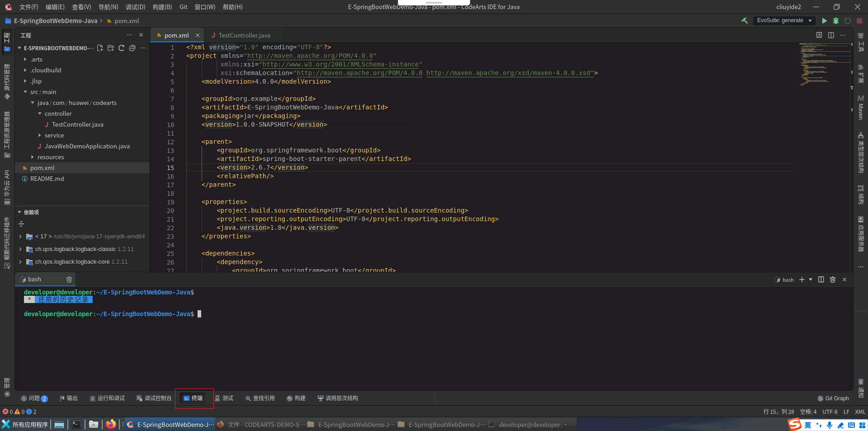Create new file in project explorer

point(100,48)
